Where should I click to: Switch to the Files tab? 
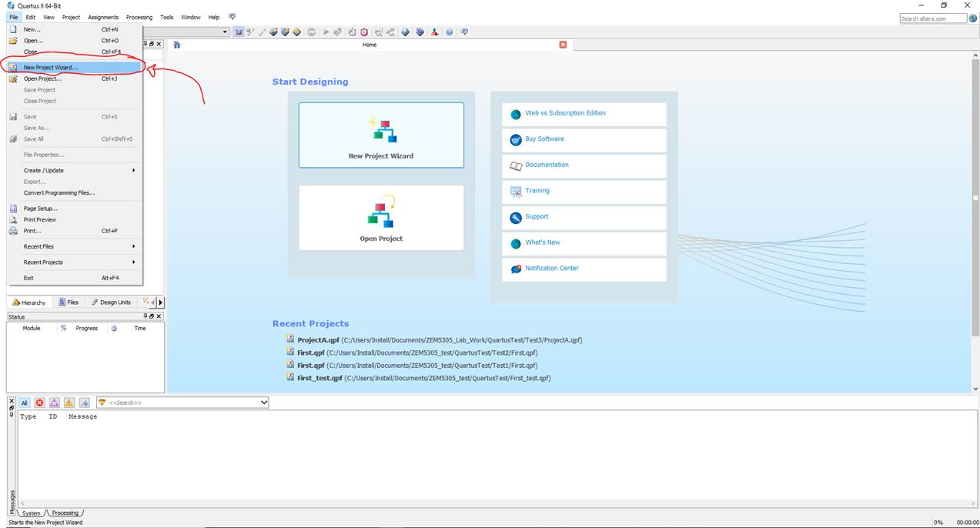pos(69,302)
